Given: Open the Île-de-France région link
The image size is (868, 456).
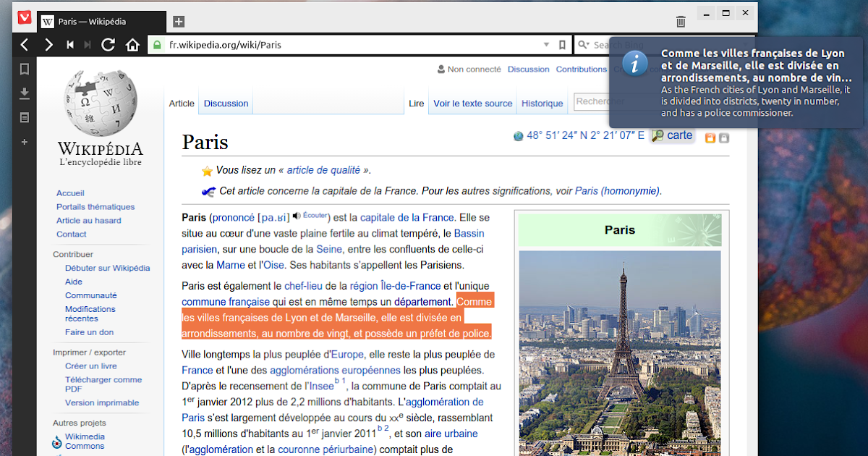Looking at the screenshot, I should (x=395, y=286).
